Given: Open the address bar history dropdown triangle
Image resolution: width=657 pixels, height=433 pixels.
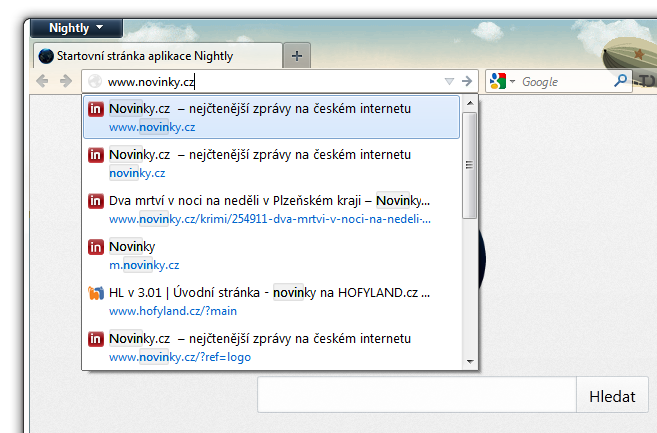Looking at the screenshot, I should click(x=449, y=81).
